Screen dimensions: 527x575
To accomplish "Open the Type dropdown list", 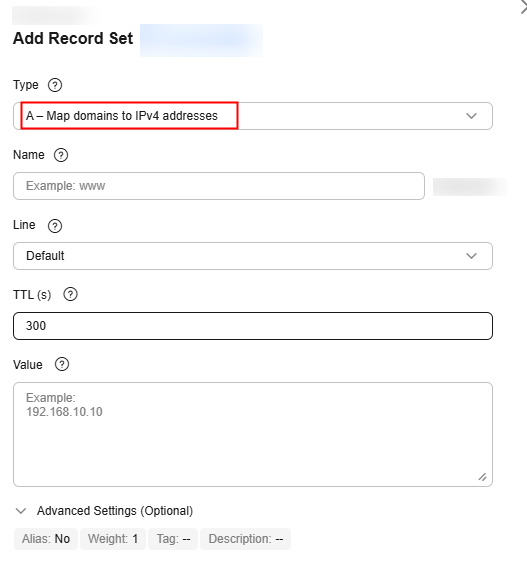I will coord(253,116).
